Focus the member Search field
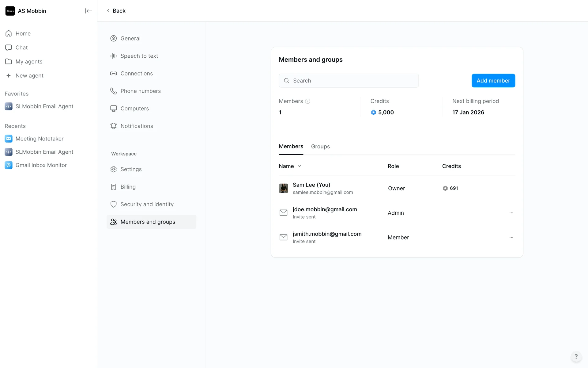The image size is (588, 368). [x=349, y=81]
